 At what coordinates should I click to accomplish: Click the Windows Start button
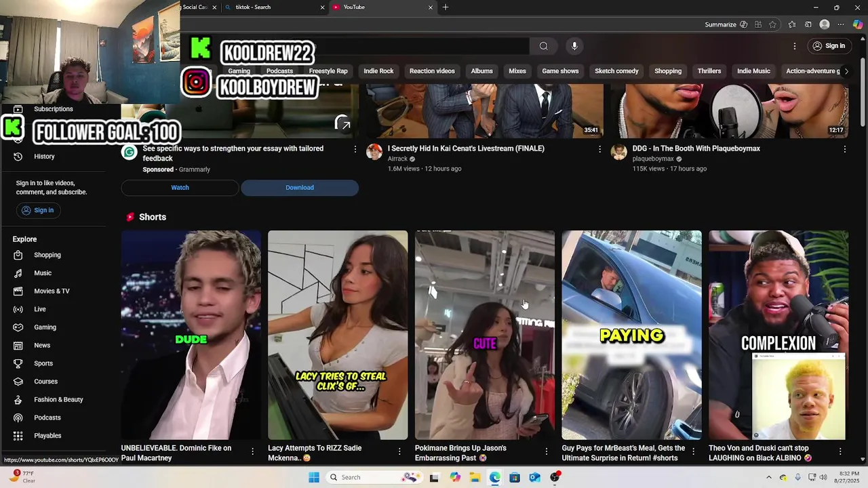(313, 477)
